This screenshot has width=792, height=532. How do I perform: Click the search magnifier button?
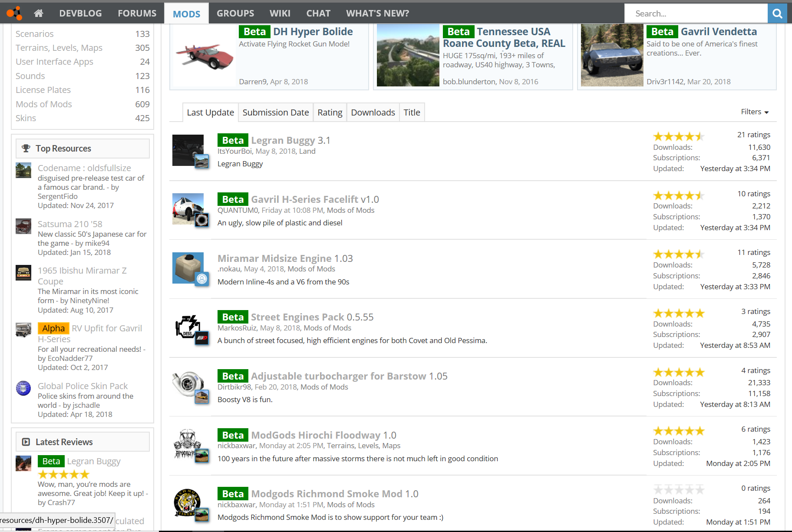pos(777,13)
